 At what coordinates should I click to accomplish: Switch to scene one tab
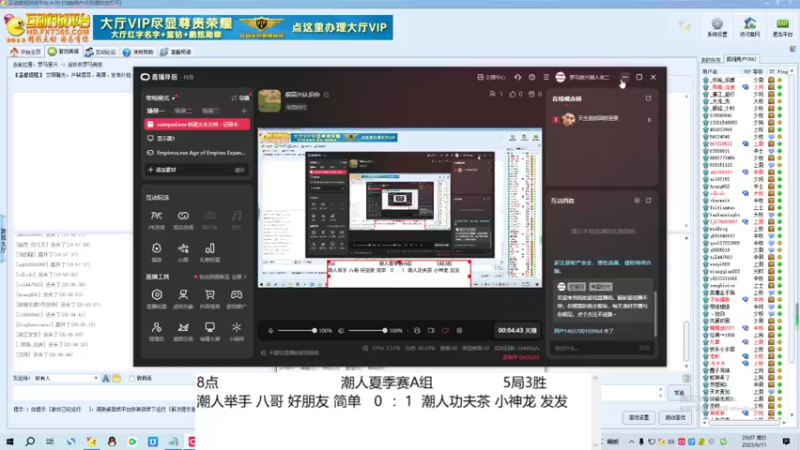[156, 111]
